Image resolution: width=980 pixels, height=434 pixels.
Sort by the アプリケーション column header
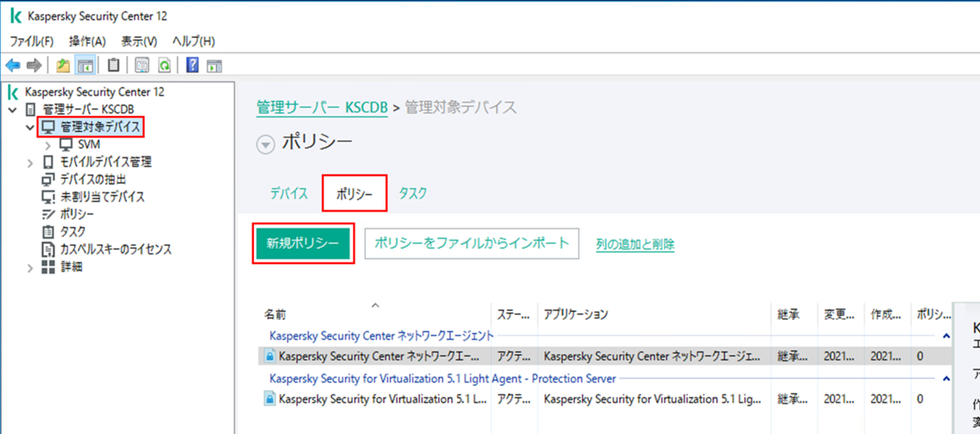pos(576,314)
